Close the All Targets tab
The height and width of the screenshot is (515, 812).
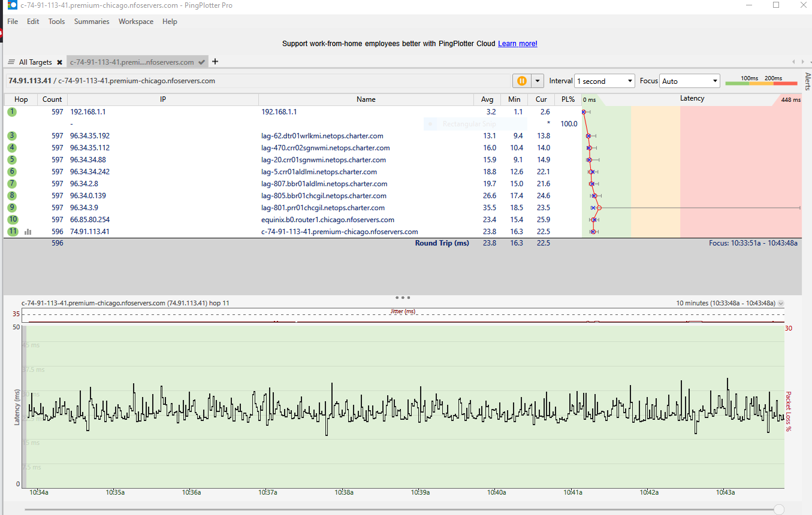59,62
